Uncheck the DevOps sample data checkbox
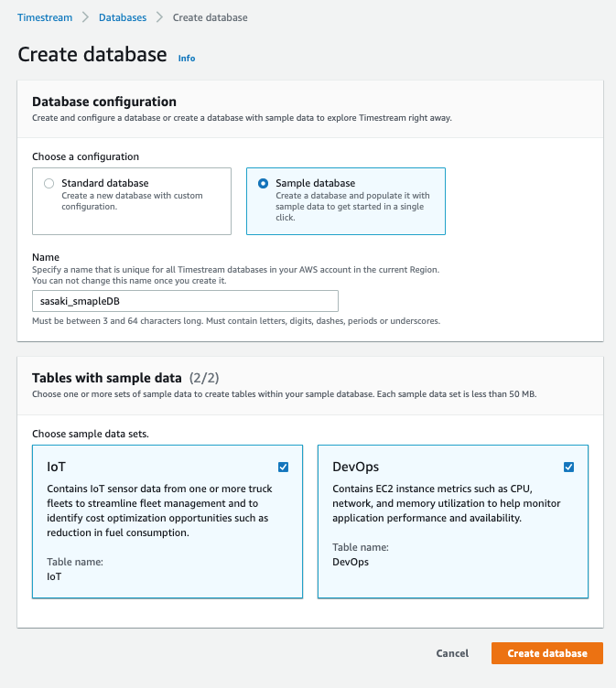 click(569, 467)
